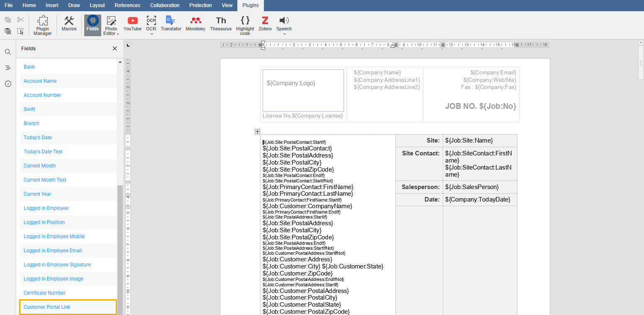644x315 pixels.
Task: Click the Fields list scrollbar thumb
Action: click(x=120, y=249)
